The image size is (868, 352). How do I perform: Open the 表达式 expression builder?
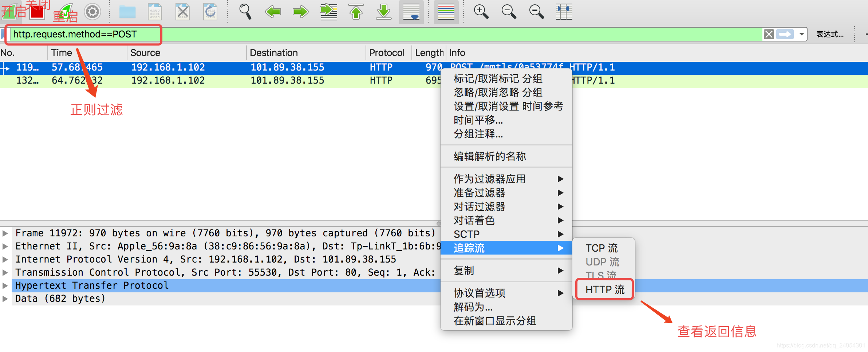pyautogui.click(x=830, y=34)
